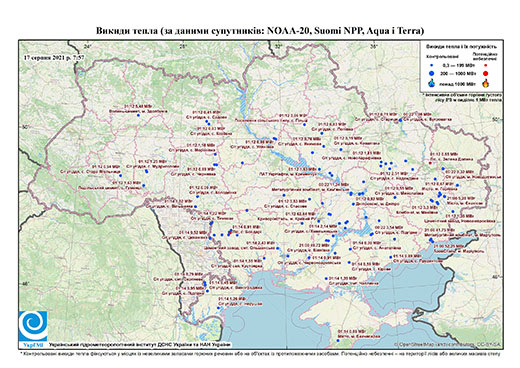
Task: Click the small blue dot legend symbol
Action: click(432, 65)
